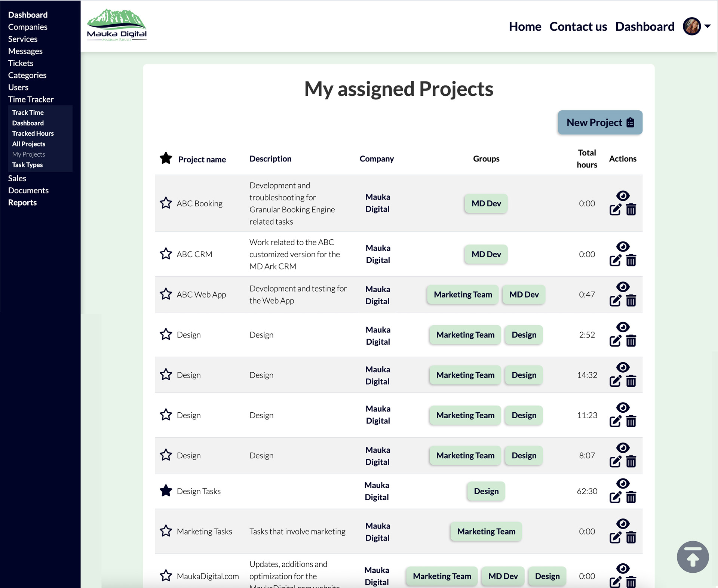The height and width of the screenshot is (588, 718).
Task: Edit the Design project with 14:32 hours
Action: click(615, 381)
